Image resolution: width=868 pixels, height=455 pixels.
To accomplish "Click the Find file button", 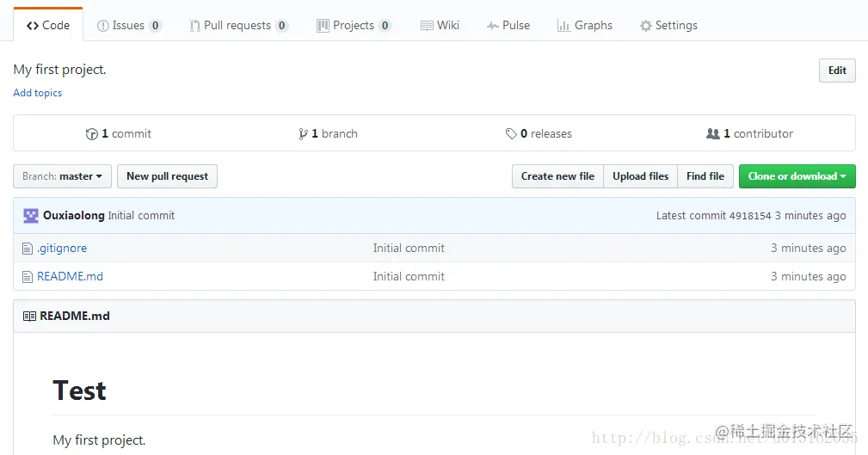I will point(705,176).
